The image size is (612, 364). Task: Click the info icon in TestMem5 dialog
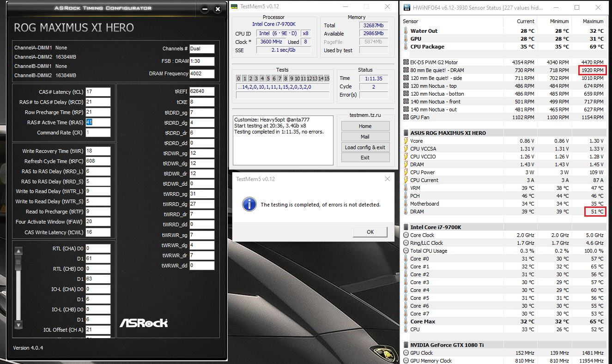tap(249, 204)
